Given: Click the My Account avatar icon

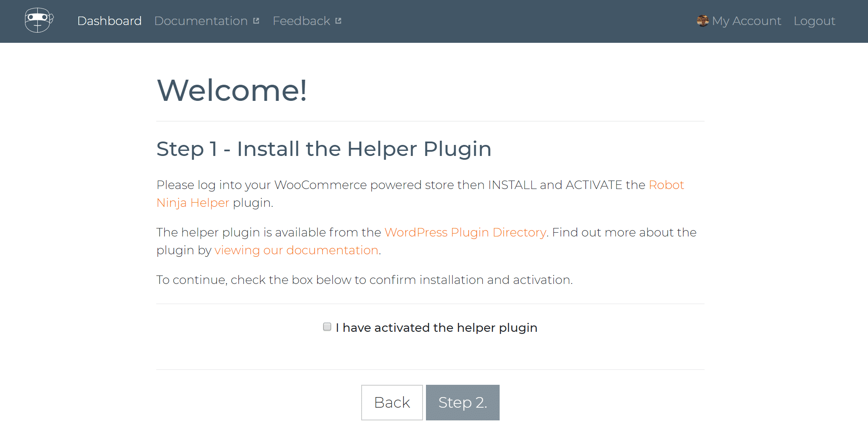Looking at the screenshot, I should pos(703,21).
